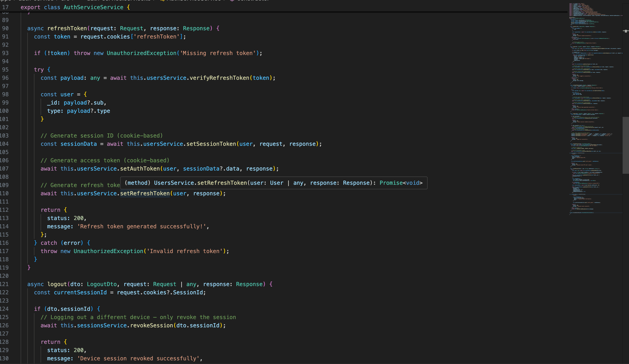Click the hover tooltip showing setRefreshToken signature
629x364 pixels.
274,183
